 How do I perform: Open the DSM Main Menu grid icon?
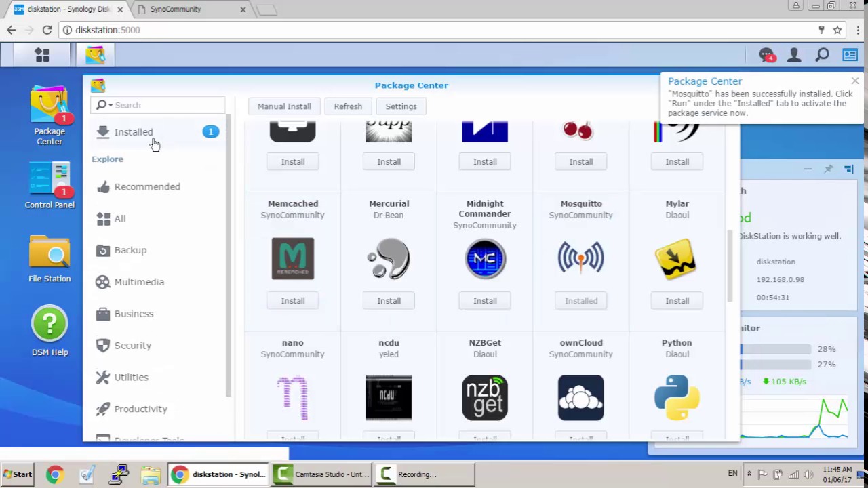tap(42, 55)
